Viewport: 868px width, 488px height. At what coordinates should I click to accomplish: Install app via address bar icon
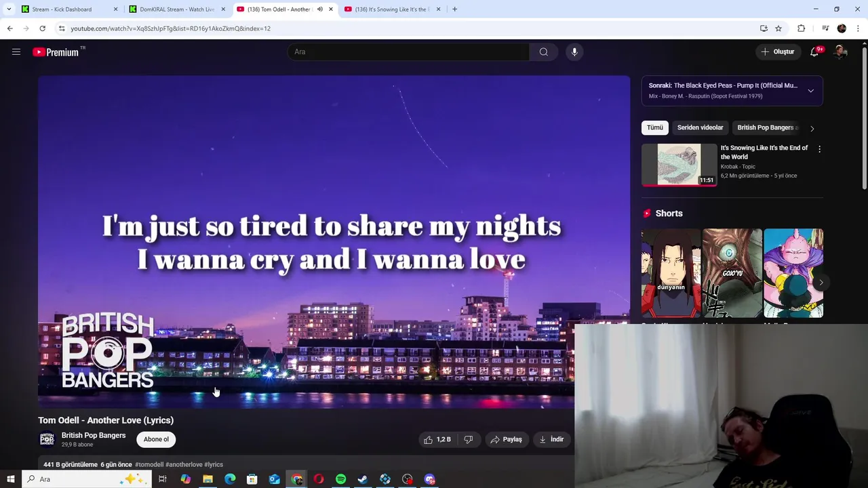coord(764,28)
